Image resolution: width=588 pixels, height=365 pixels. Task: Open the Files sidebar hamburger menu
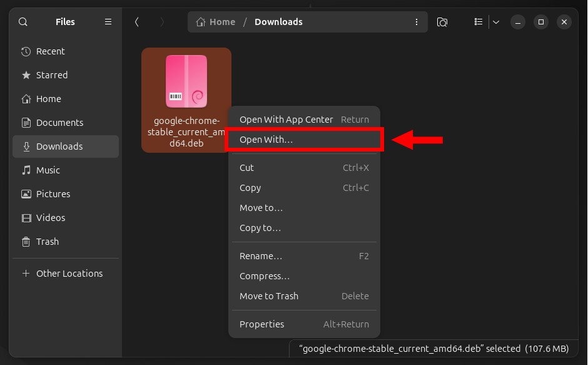108,22
